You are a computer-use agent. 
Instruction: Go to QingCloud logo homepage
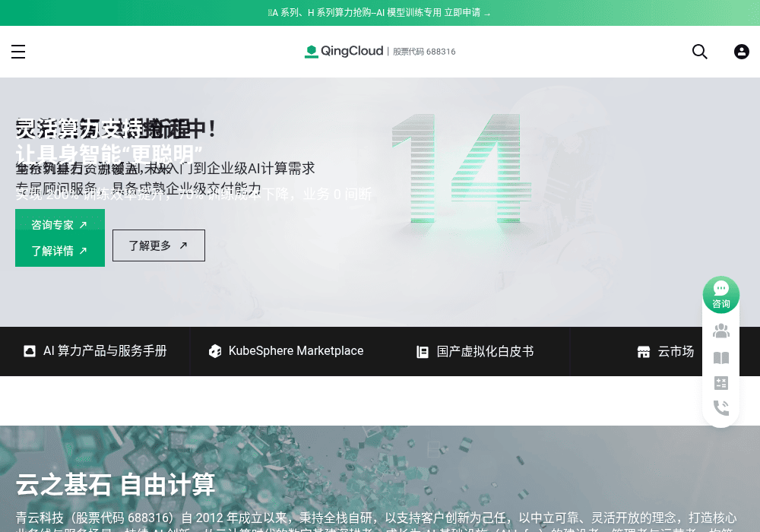[x=344, y=51]
